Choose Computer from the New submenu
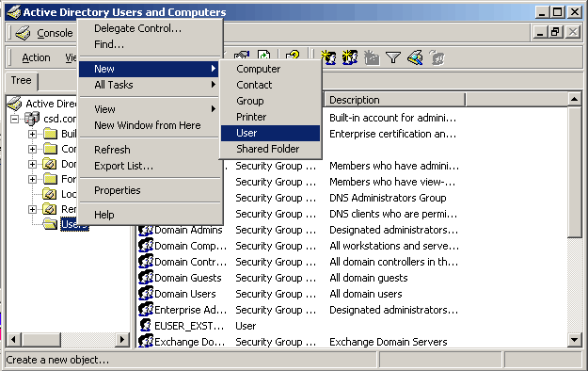The width and height of the screenshot is (588, 371). coord(270,69)
